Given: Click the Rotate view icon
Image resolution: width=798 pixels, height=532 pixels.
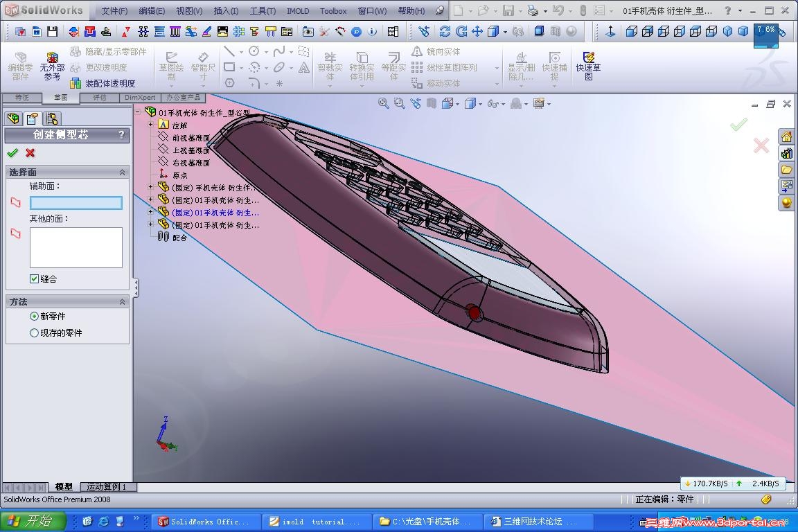Looking at the screenshot, I should (445, 32).
